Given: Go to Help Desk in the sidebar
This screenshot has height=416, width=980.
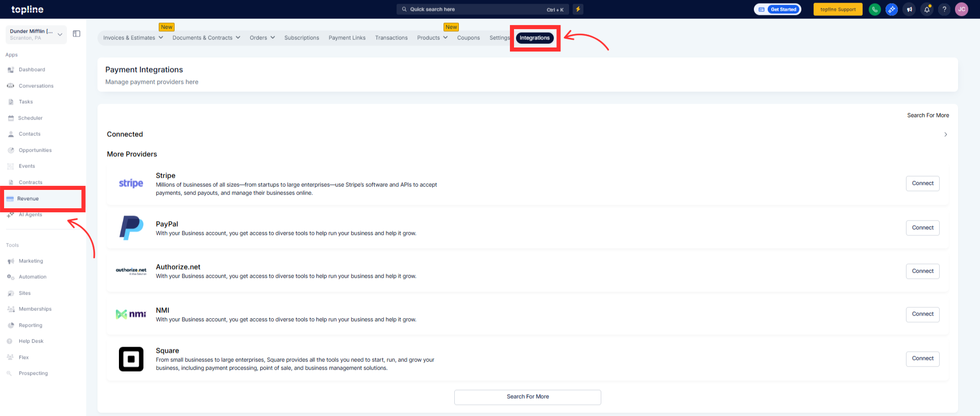Looking at the screenshot, I should tap(31, 341).
